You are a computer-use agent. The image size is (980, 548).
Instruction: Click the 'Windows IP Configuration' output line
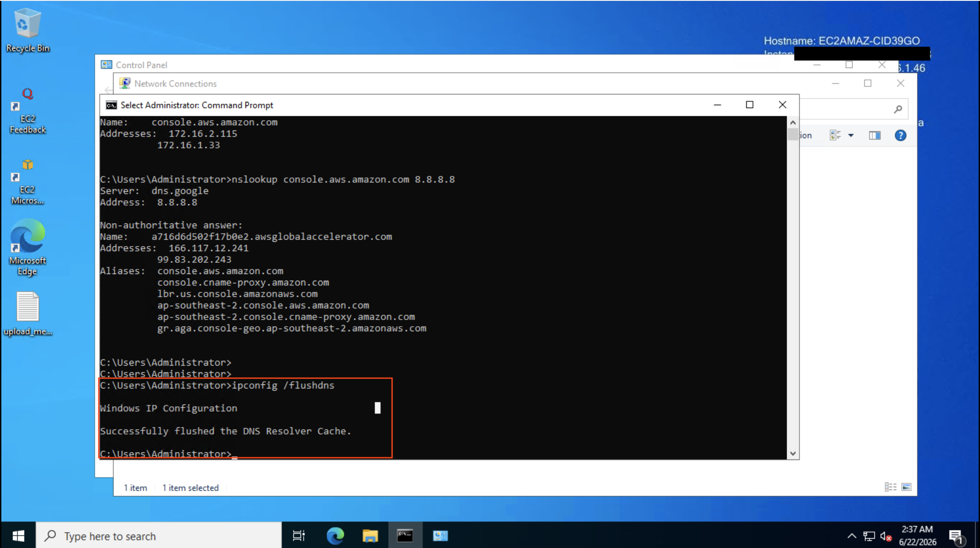click(x=169, y=408)
